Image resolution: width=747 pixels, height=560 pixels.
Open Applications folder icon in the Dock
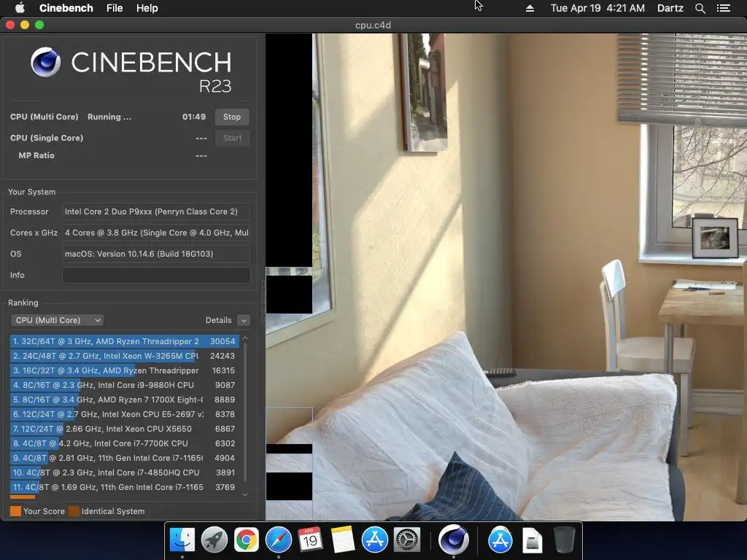500,540
